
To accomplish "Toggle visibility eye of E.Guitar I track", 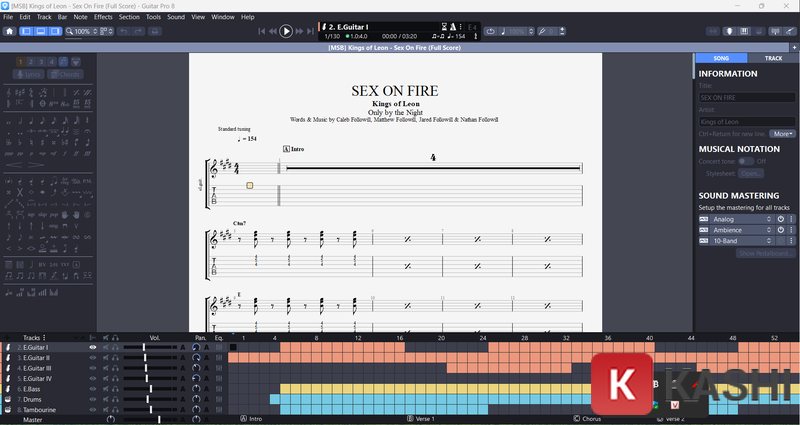I will (92, 347).
